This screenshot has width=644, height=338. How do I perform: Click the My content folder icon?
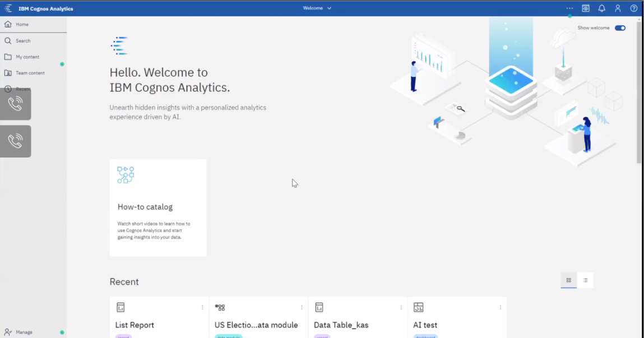tap(8, 57)
